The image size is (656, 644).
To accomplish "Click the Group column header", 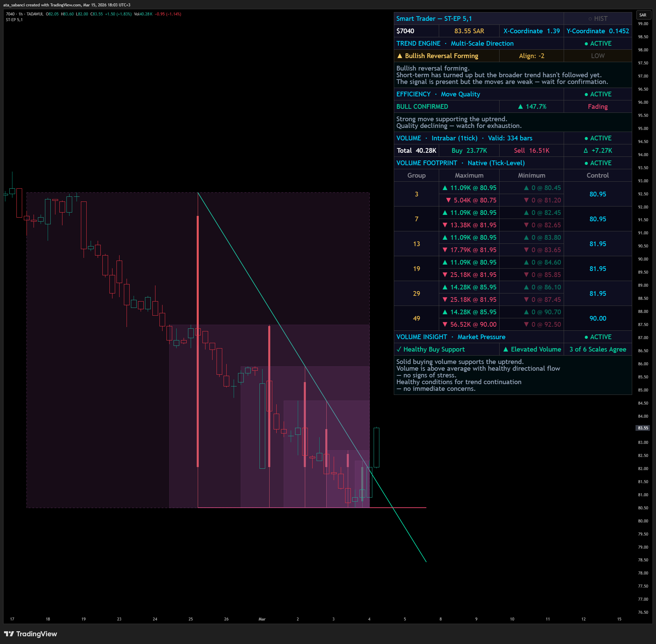I will point(416,175).
